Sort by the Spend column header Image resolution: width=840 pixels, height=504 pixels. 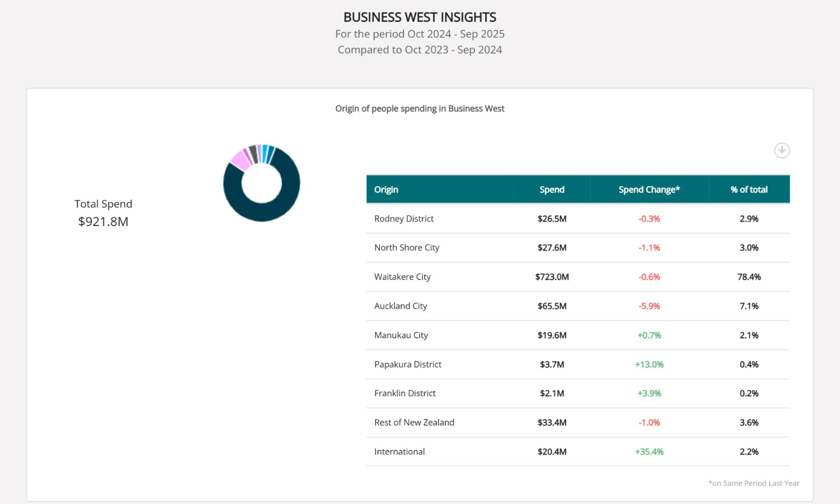(x=552, y=189)
